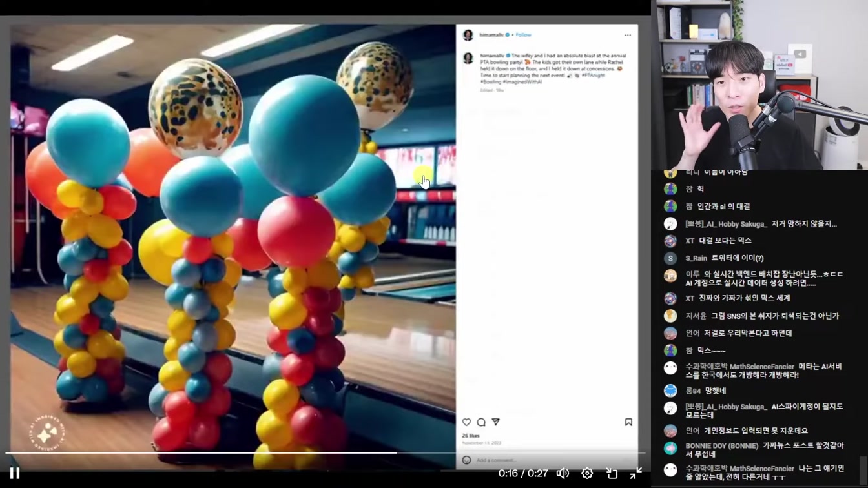Click chat message '트위터에 이미(?)'
868x488 pixels.
(738, 258)
